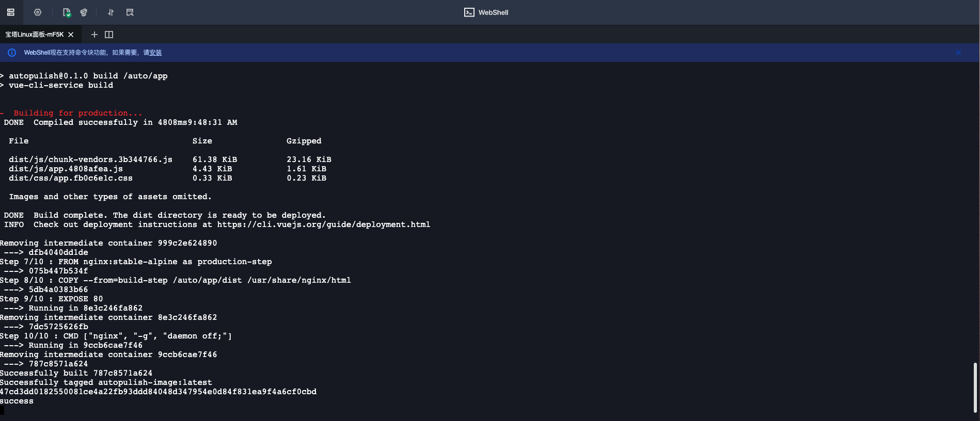
Task: Click the WebShell terminal icon in the title
Action: (x=469, y=12)
